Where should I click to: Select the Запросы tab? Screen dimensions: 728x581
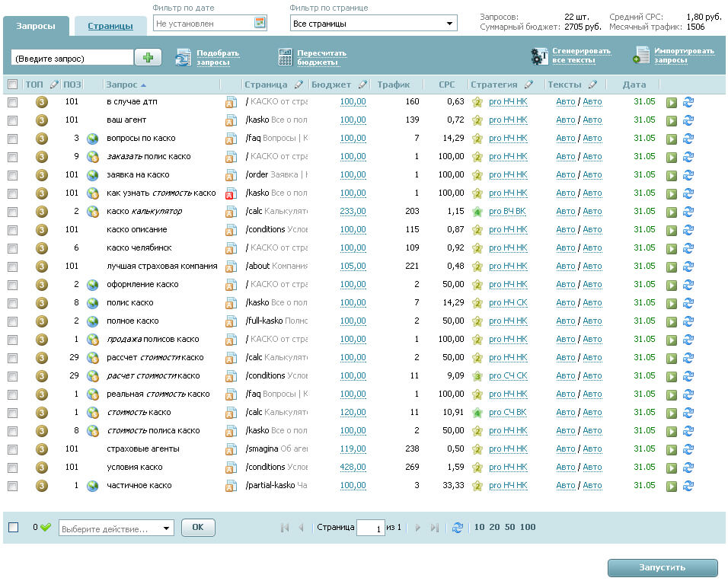pyautogui.click(x=36, y=26)
